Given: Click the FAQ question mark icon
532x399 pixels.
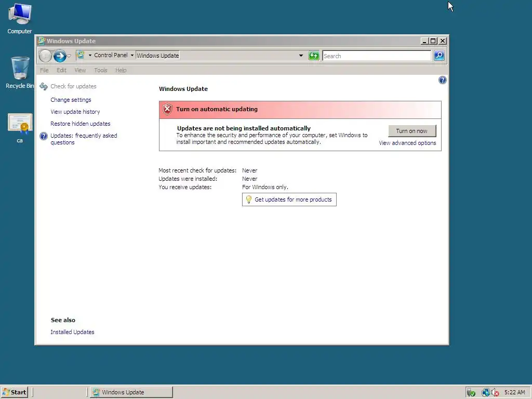Looking at the screenshot, I should (44, 136).
